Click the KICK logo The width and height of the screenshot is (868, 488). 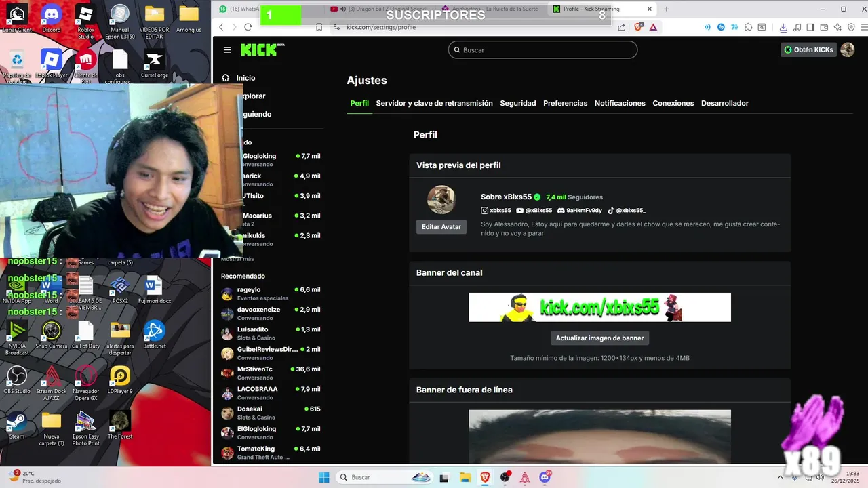coord(262,50)
